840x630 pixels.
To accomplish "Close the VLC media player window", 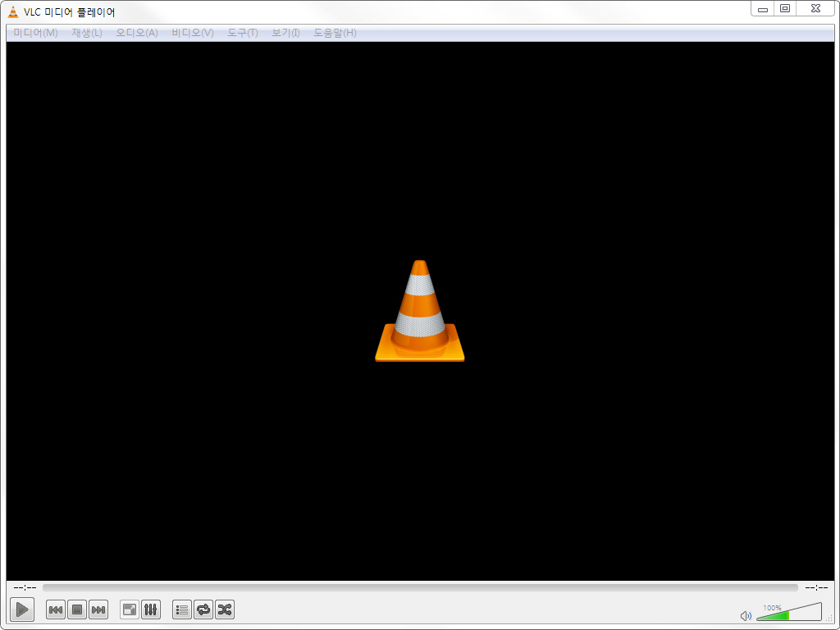I will tap(815, 9).
